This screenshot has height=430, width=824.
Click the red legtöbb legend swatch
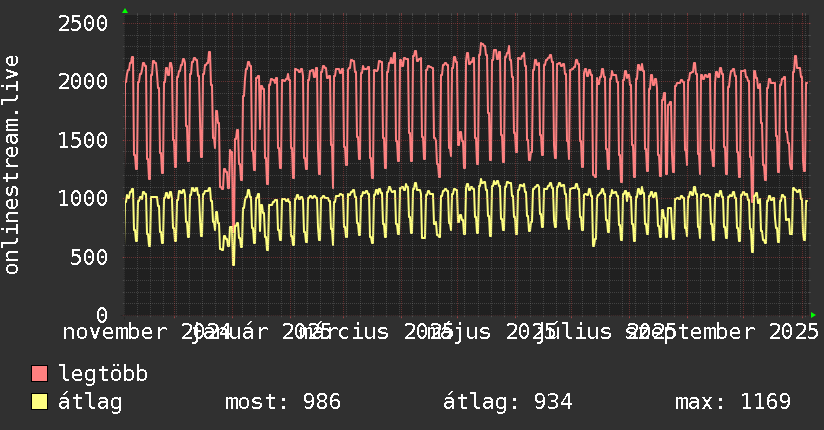(39, 373)
